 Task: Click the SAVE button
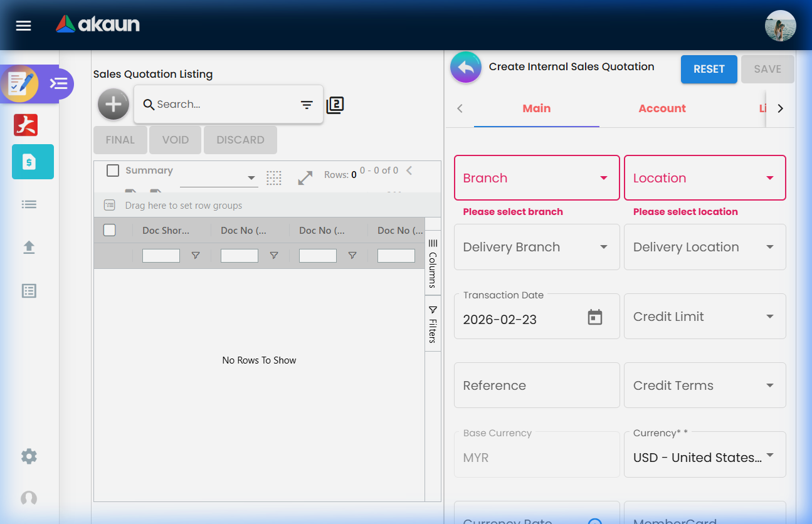(x=767, y=69)
